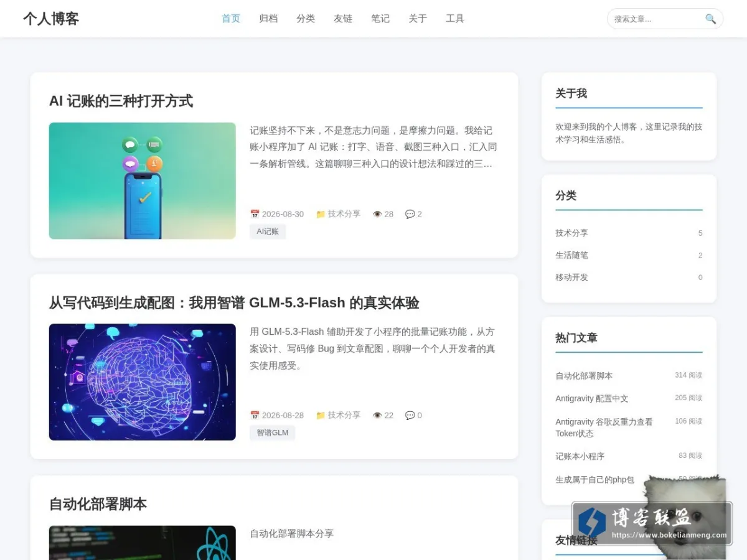The width and height of the screenshot is (747, 560).
Task: Click the 自动化部署脚本分享 excerpt text
Action: [291, 534]
